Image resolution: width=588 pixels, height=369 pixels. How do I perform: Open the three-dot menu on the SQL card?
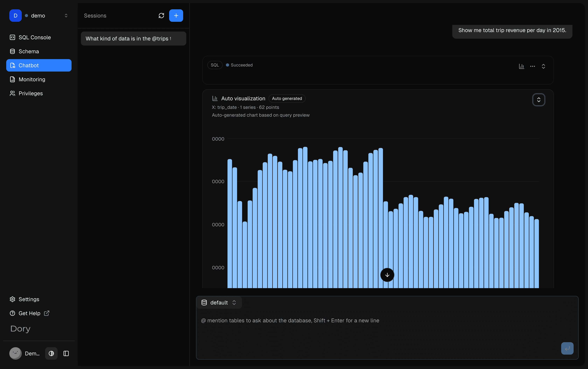coord(533,66)
